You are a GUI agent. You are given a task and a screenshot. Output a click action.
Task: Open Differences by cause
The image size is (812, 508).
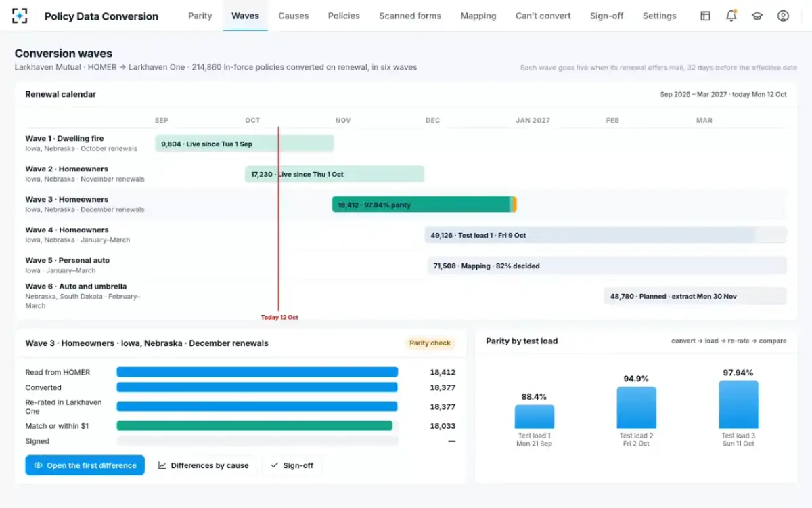click(x=204, y=465)
